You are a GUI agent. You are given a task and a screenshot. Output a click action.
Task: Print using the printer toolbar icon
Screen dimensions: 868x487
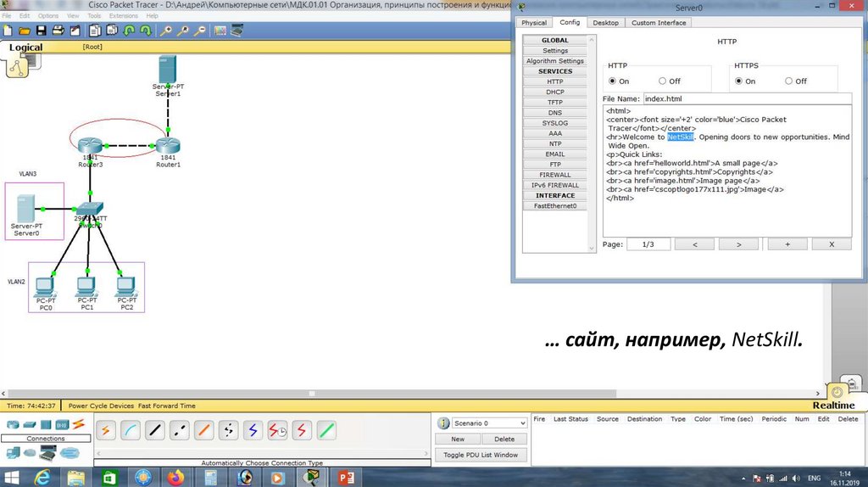click(x=58, y=31)
